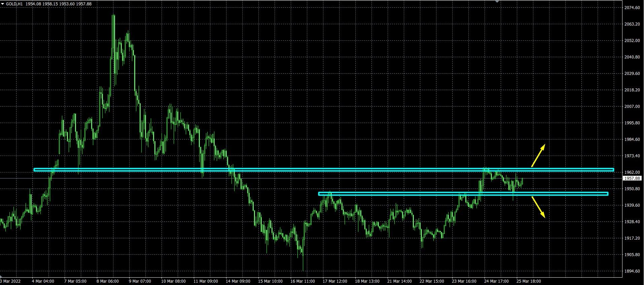The height and width of the screenshot is (285, 644).
Task: Click the current price label 1957.88
Action: click(x=632, y=178)
